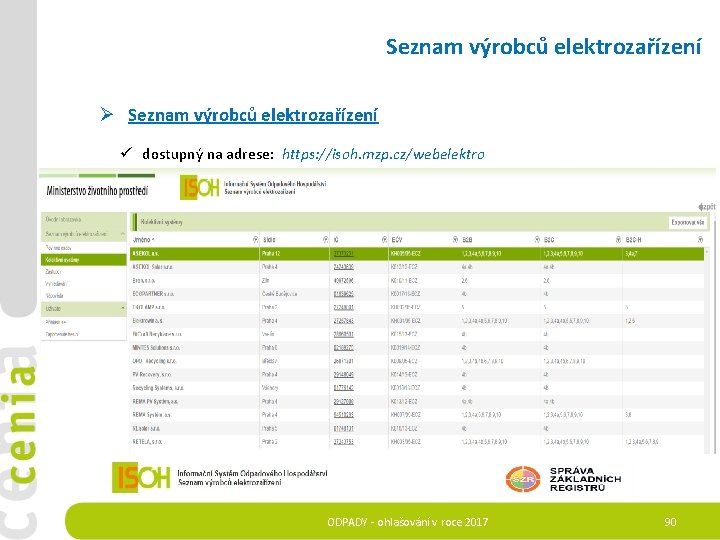Collapse the Seznam výrobců elektrozařízení sidebar section
Screen dimensions: 720x540
[x=123, y=234]
